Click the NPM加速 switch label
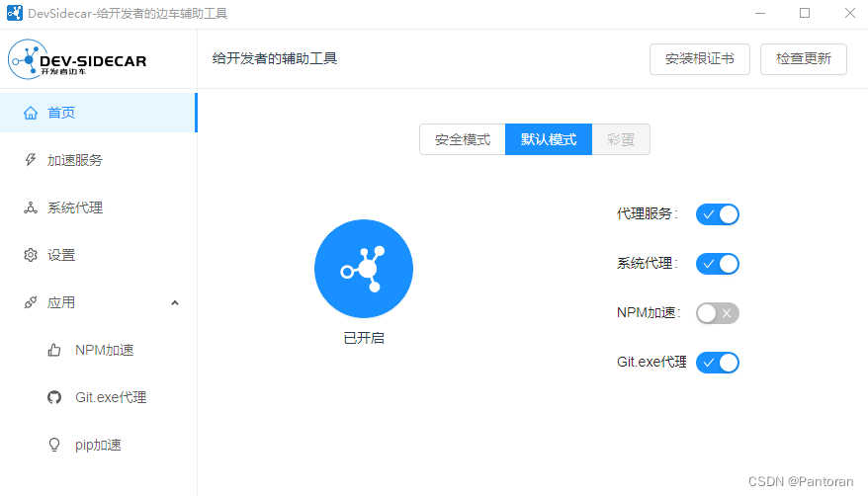This screenshot has height=496, width=868. (649, 313)
